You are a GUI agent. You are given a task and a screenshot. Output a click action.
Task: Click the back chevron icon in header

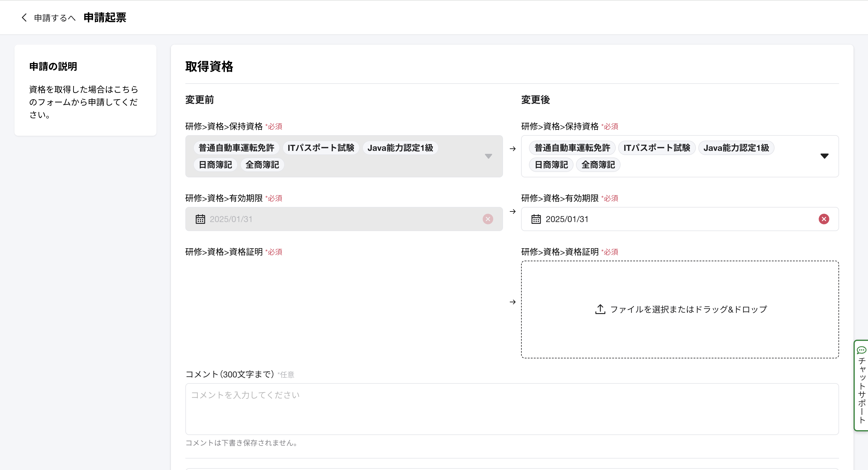click(x=24, y=17)
